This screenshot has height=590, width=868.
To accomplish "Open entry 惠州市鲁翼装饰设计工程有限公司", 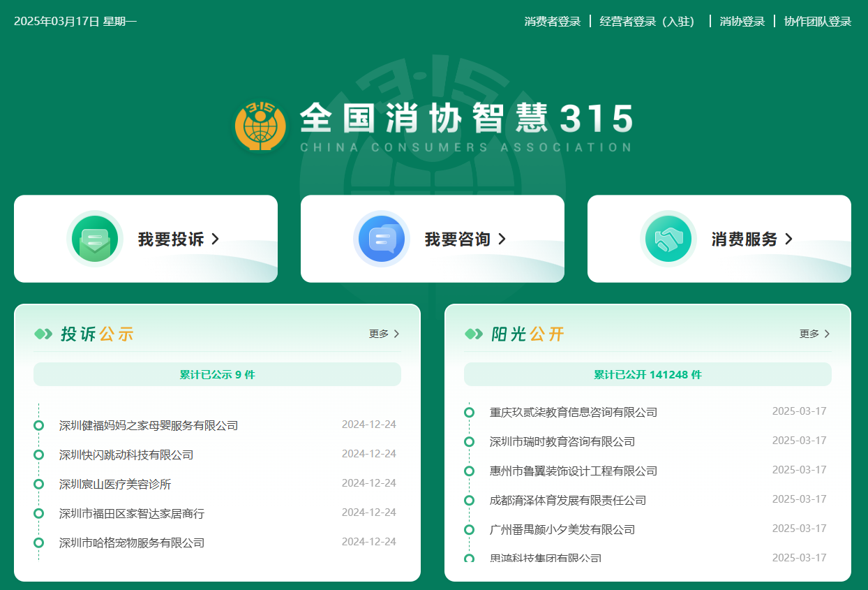I will [574, 471].
